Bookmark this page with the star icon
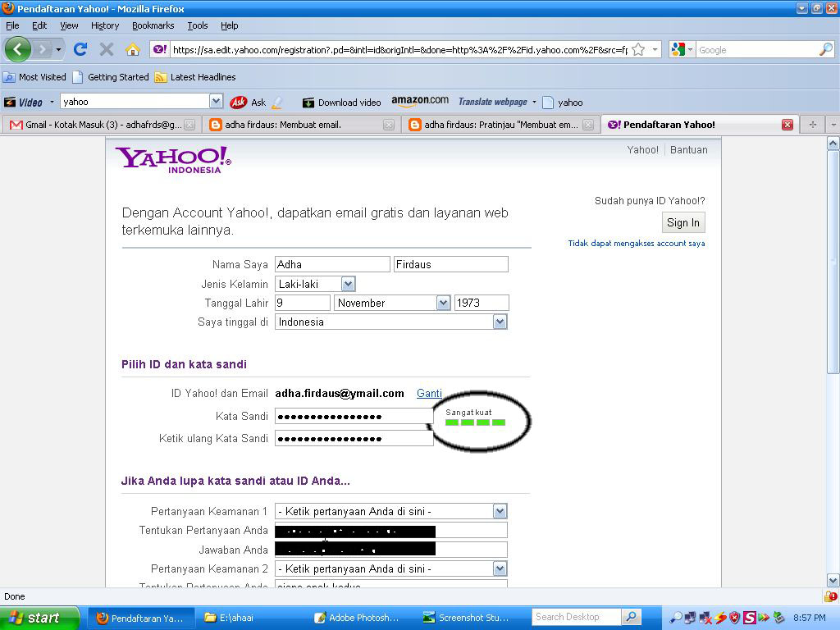 tap(638, 50)
